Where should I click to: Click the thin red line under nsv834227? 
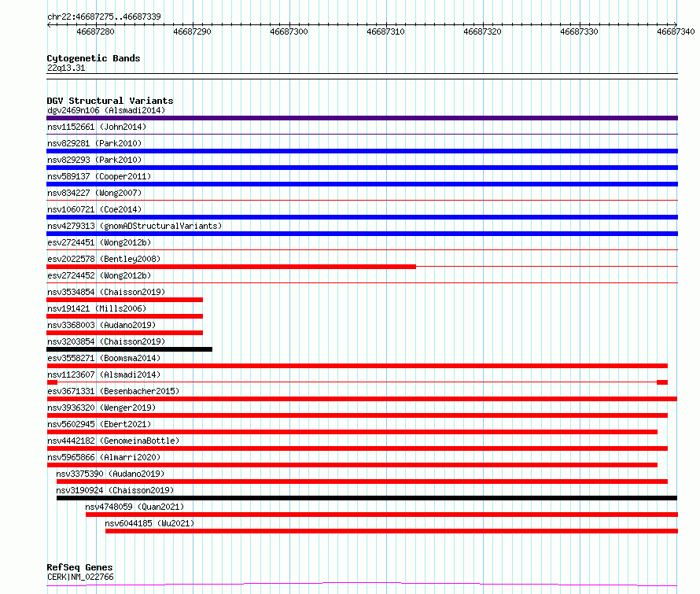click(x=362, y=201)
